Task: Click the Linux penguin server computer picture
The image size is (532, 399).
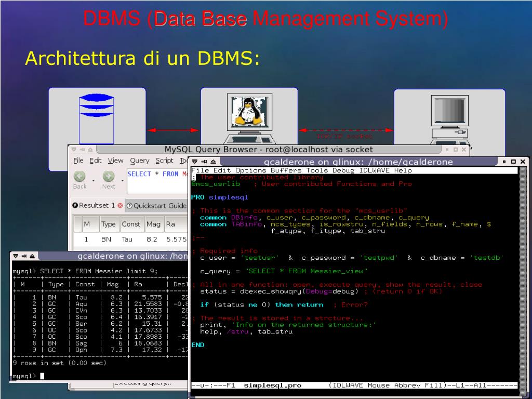Action: click(x=249, y=119)
